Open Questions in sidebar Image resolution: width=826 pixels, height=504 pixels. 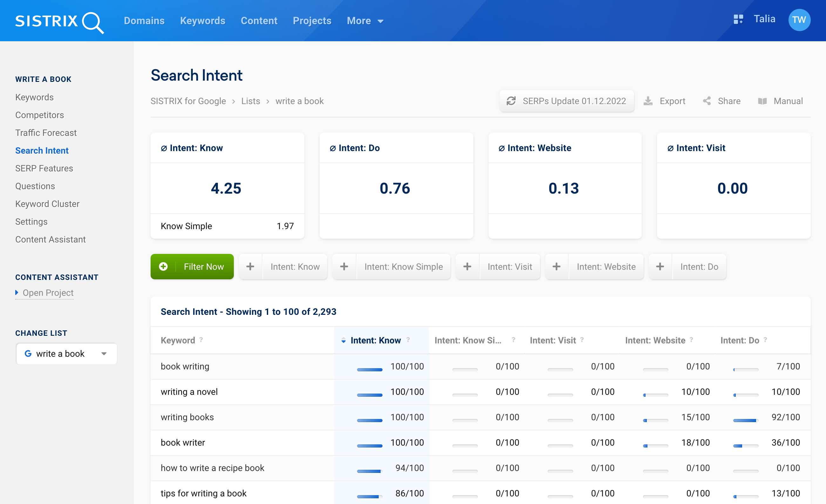click(x=35, y=186)
